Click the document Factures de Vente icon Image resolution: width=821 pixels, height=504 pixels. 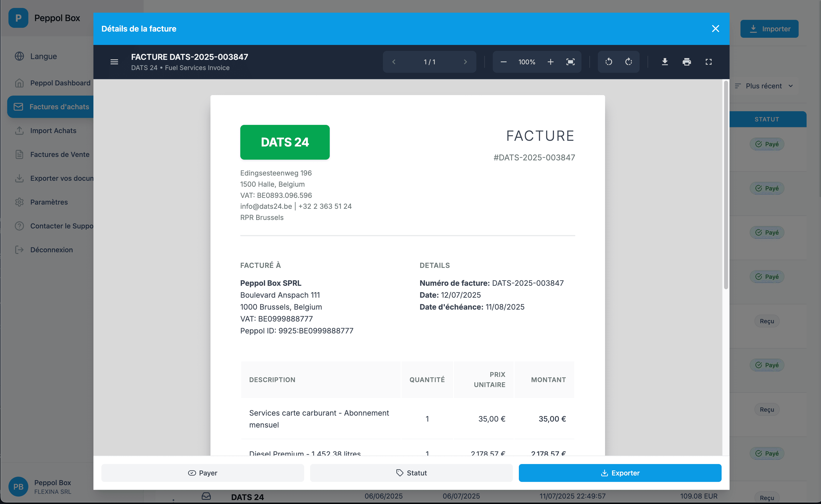pos(19,154)
